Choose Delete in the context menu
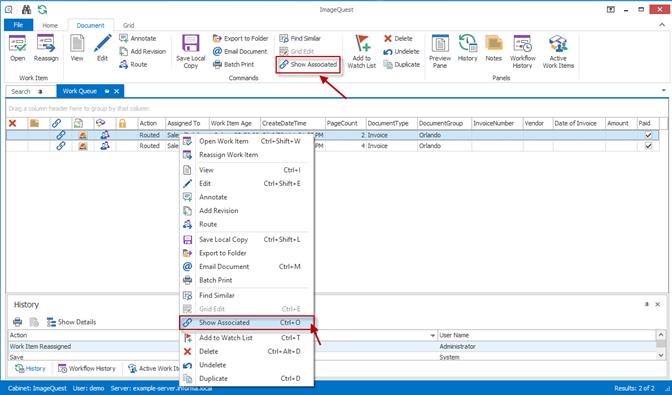 point(246,351)
